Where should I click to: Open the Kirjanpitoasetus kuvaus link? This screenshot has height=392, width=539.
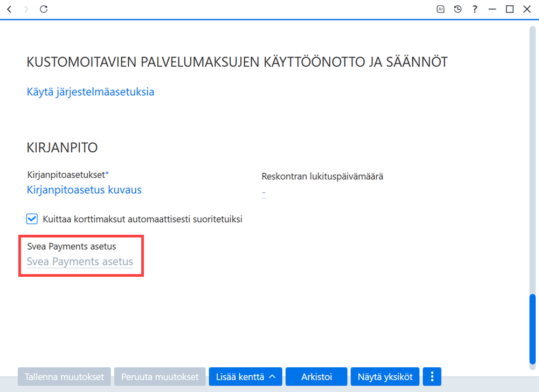pyautogui.click(x=84, y=190)
